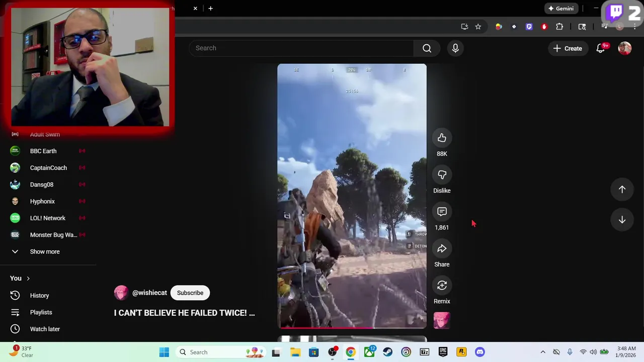Share this Short video
Viewport: 644px width, 362px height.
[442, 248]
